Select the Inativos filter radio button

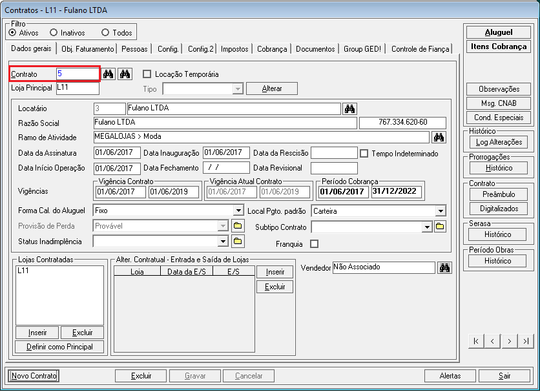point(54,33)
